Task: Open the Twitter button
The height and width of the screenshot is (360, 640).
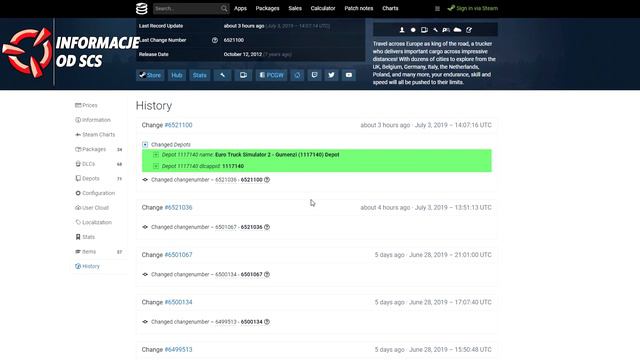Action: click(331, 75)
